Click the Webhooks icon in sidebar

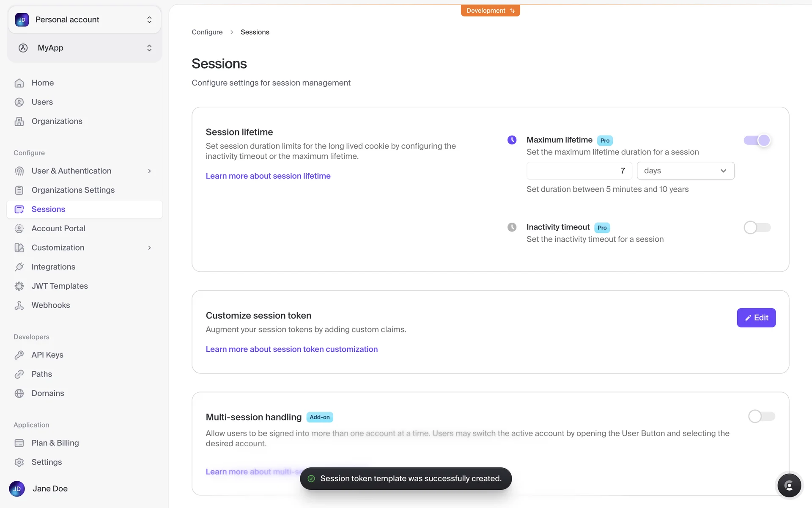coord(19,305)
